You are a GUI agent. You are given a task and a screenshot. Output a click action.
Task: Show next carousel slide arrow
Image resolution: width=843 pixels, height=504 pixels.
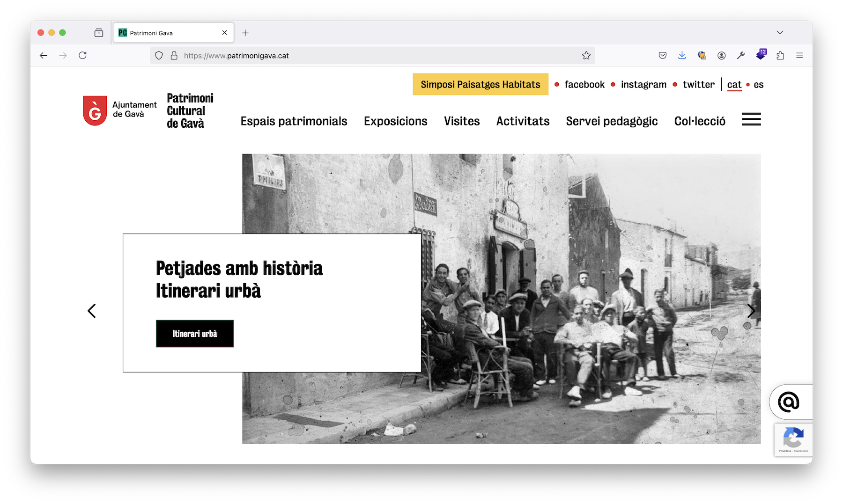(x=751, y=311)
